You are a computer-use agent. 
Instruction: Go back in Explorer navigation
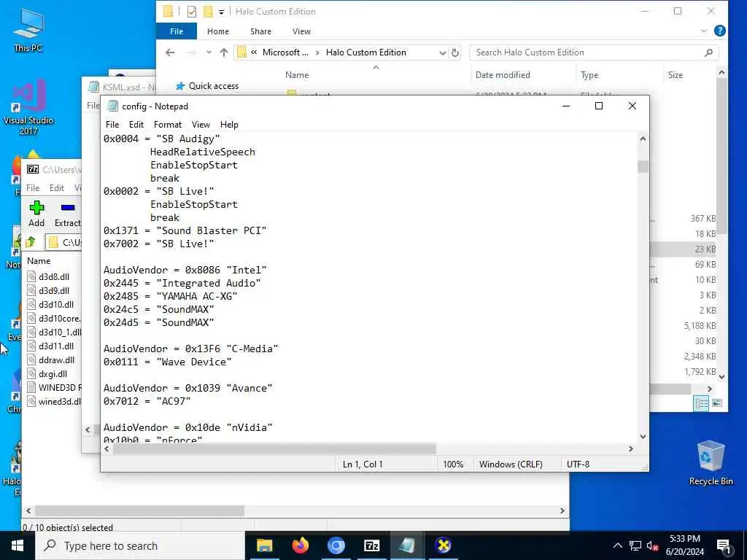170,52
